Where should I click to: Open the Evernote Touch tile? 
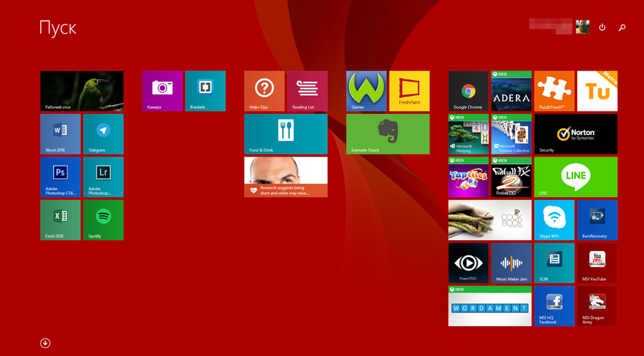click(388, 134)
